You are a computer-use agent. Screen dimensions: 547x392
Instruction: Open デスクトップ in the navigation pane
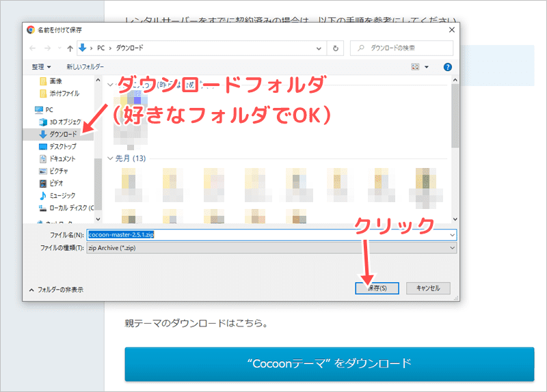point(62,146)
